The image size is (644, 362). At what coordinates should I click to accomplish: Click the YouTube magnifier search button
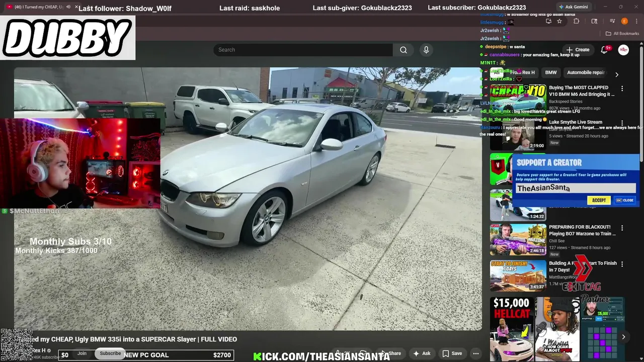(x=404, y=50)
